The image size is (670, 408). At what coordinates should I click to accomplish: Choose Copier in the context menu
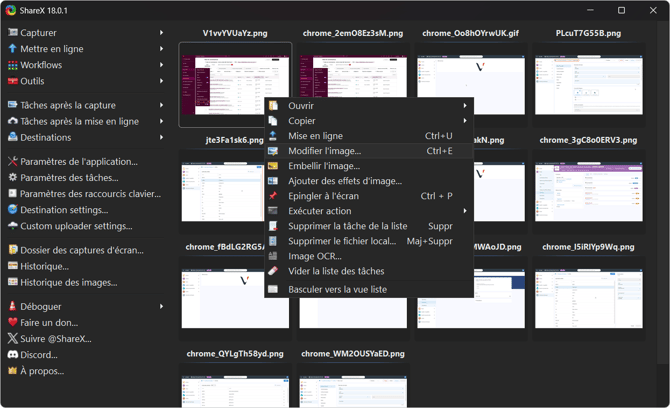[x=369, y=120]
